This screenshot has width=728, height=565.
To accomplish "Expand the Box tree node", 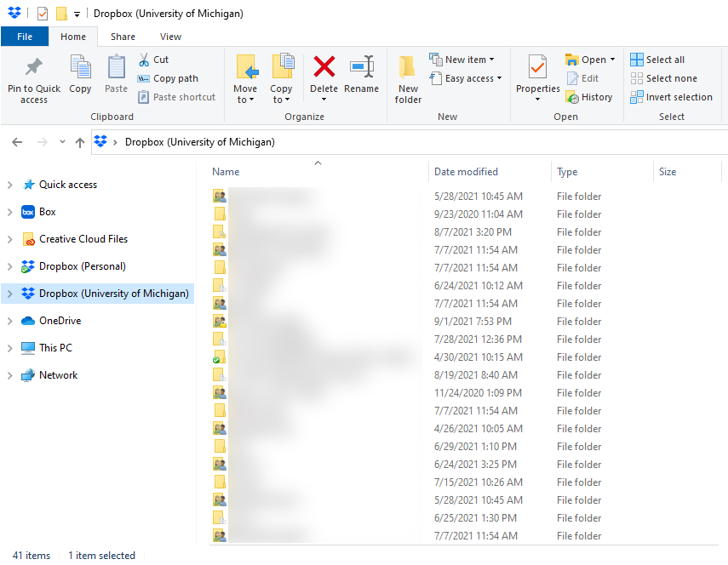I will (9, 212).
